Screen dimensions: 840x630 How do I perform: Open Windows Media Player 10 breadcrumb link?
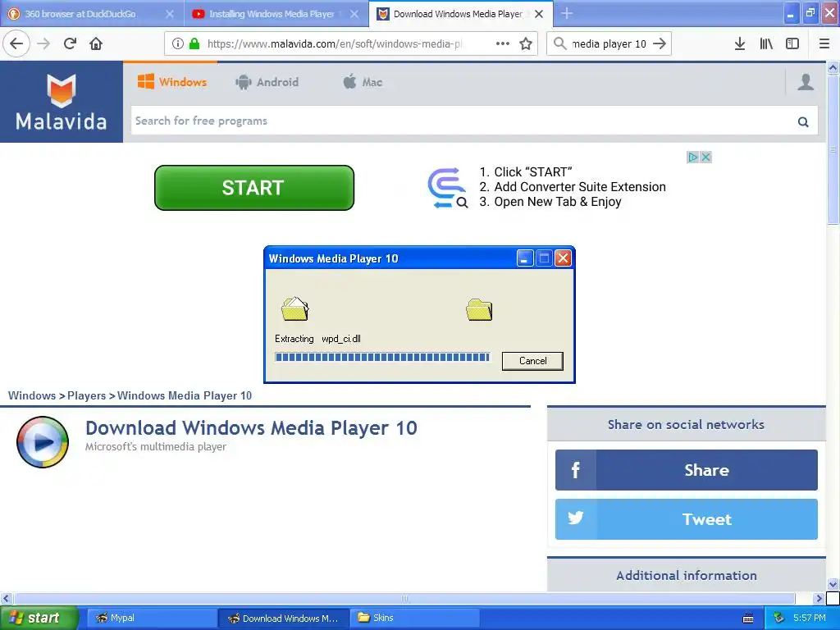185,395
